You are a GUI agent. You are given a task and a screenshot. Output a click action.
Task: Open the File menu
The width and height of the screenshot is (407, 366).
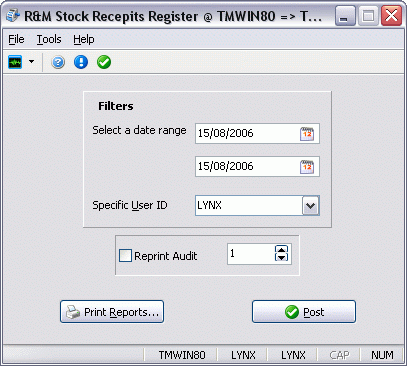click(x=16, y=39)
